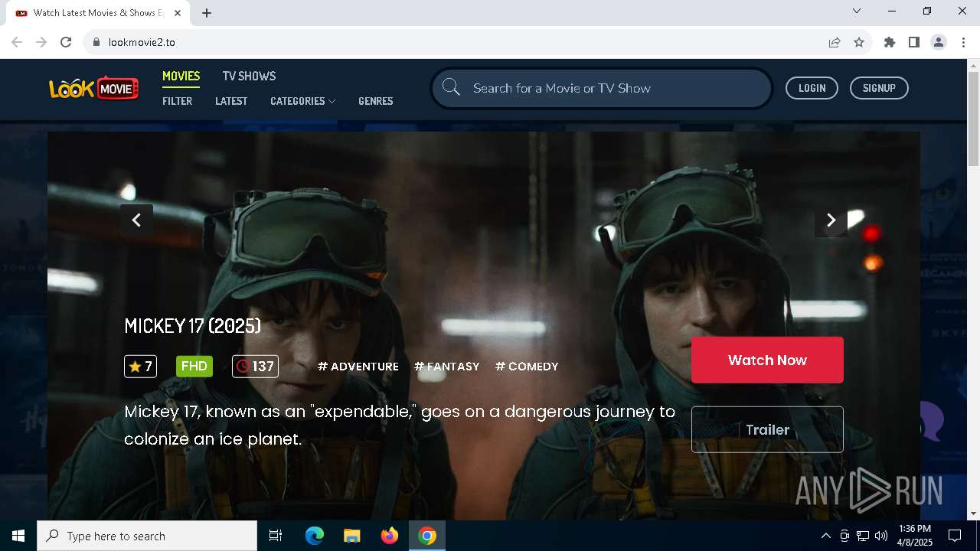Expand the Categories dropdown
The image size is (980, 551).
(x=302, y=101)
